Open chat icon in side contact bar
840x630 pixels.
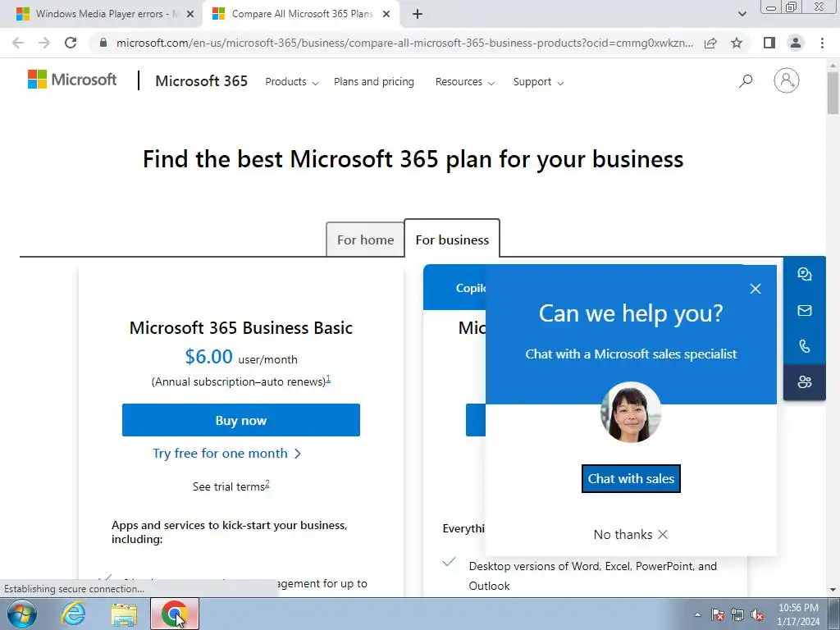(804, 274)
